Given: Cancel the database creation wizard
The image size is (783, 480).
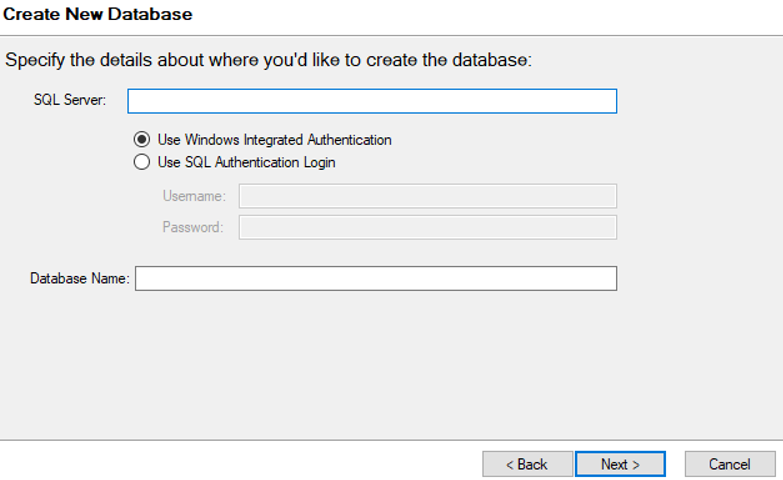Looking at the screenshot, I should (x=729, y=464).
